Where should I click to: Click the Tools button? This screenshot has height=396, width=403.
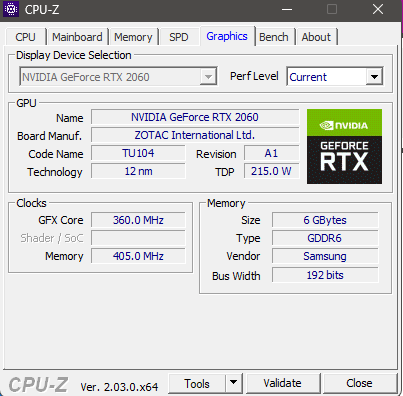(x=197, y=383)
